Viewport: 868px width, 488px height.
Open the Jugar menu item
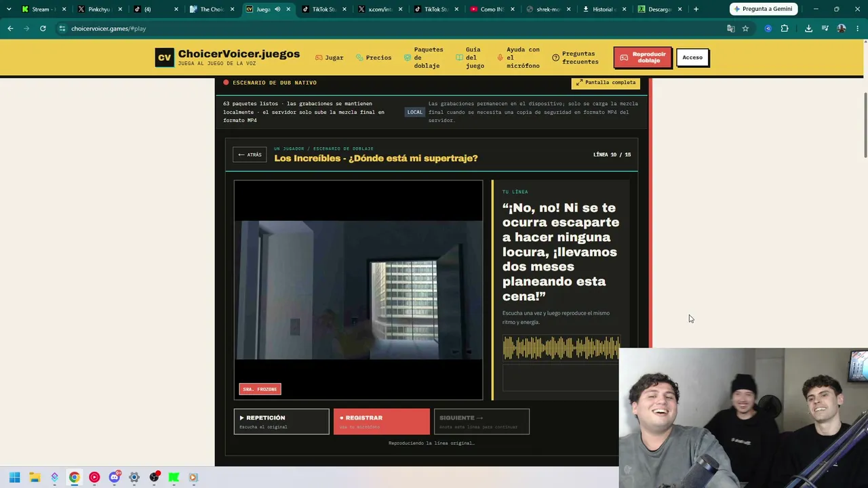point(330,58)
